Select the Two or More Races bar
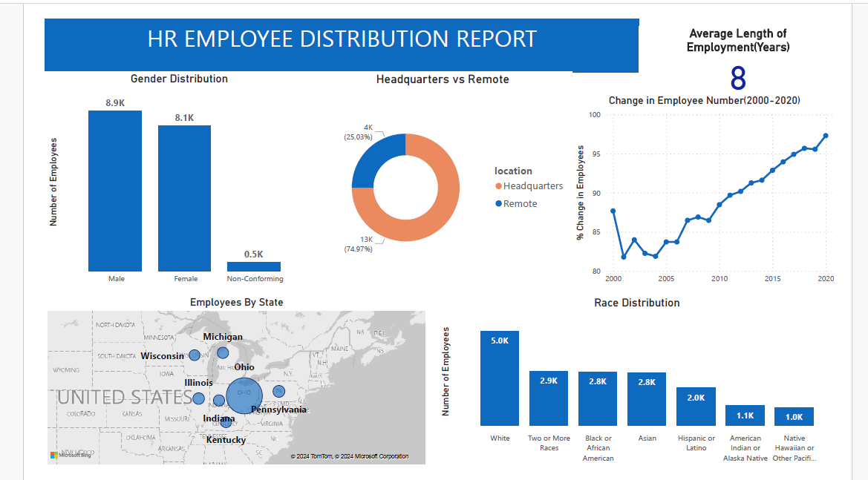The image size is (868, 480). click(x=549, y=398)
